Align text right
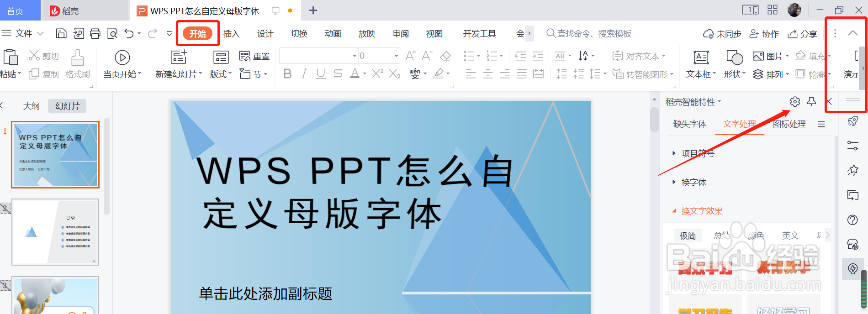 tap(504, 74)
